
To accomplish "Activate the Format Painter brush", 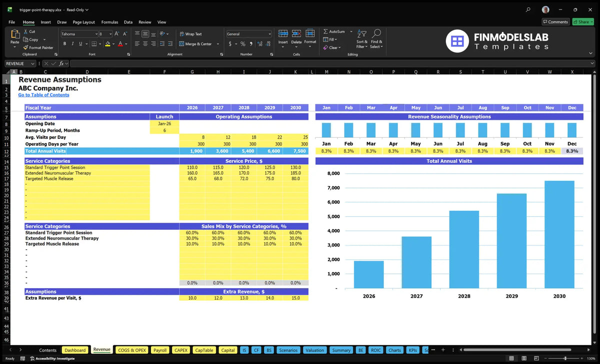I will (25, 47).
